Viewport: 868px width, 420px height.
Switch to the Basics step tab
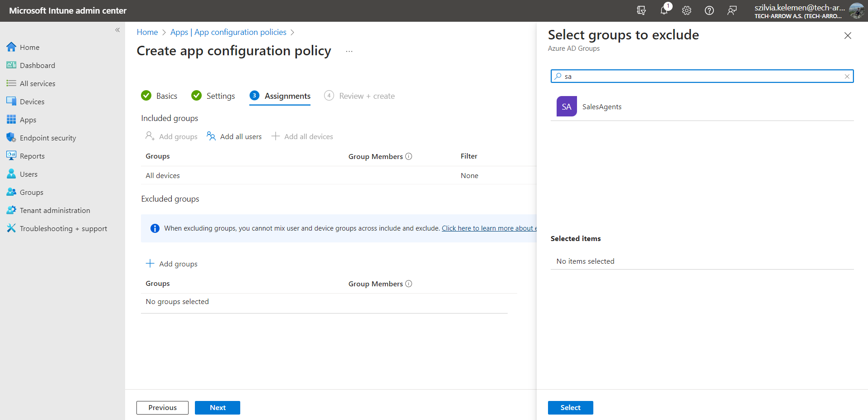[160, 96]
